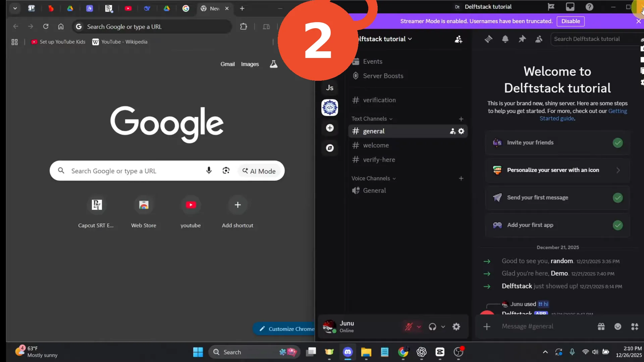This screenshot has width=644, height=362.
Task: Open Personalize your server with an icon
Action: pyautogui.click(x=557, y=170)
